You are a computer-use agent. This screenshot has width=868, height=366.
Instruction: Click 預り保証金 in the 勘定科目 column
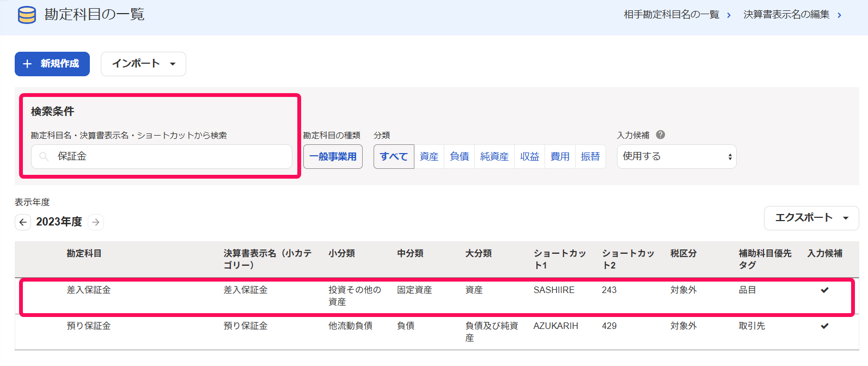pos(89,326)
